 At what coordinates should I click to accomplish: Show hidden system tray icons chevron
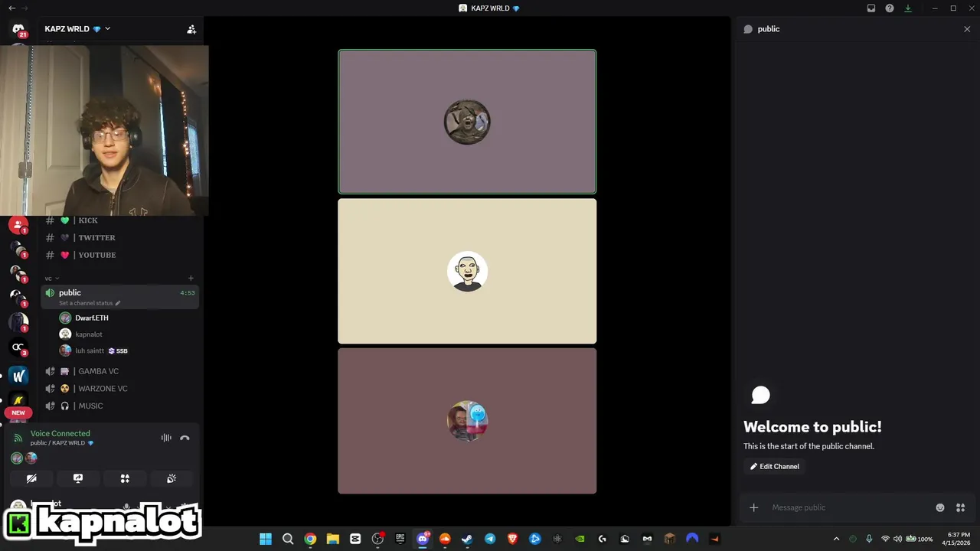pyautogui.click(x=836, y=539)
